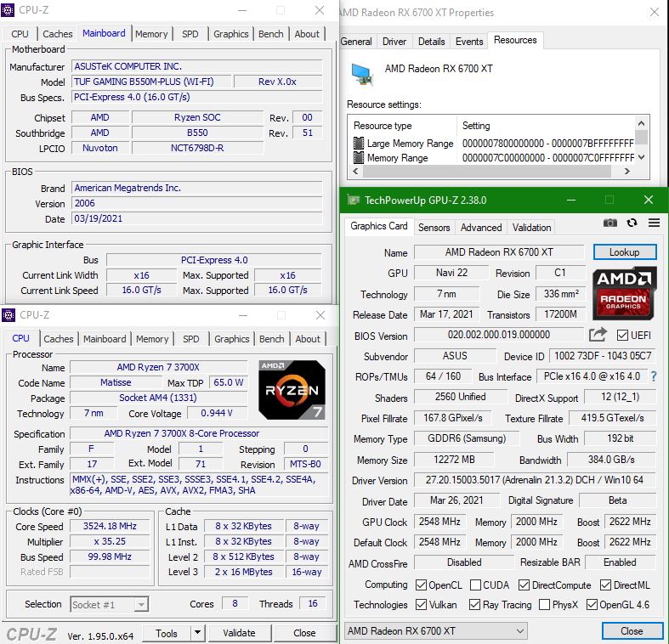Open Bench tab in bottom CPU-Z window
Screen dimensions: 669x644
(x=271, y=339)
